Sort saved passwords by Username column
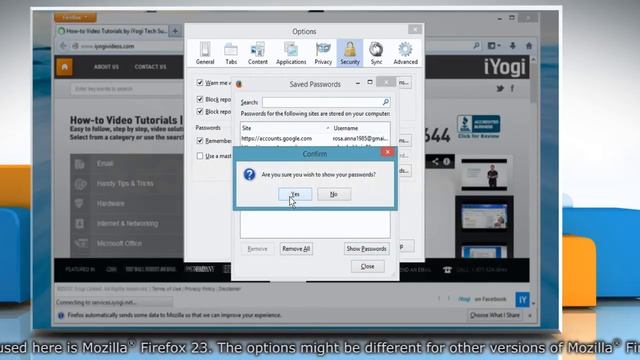Screen dimensions: 640x360 tap(360, 128)
